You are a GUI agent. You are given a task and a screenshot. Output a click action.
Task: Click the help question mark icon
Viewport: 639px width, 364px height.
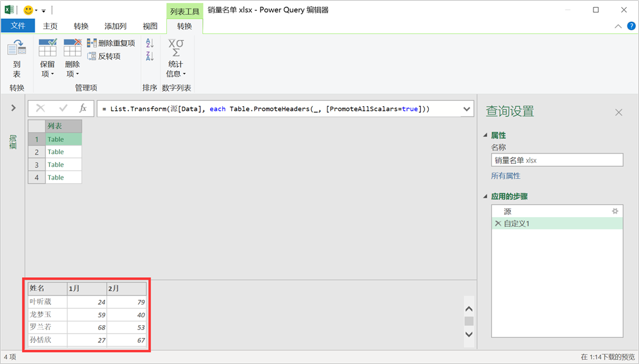click(x=631, y=26)
